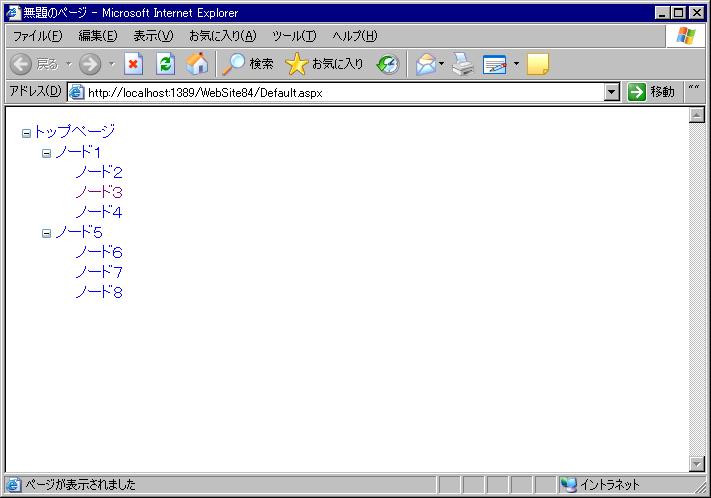
Task: Open Edit button dropdown arrow
Action: (516, 63)
